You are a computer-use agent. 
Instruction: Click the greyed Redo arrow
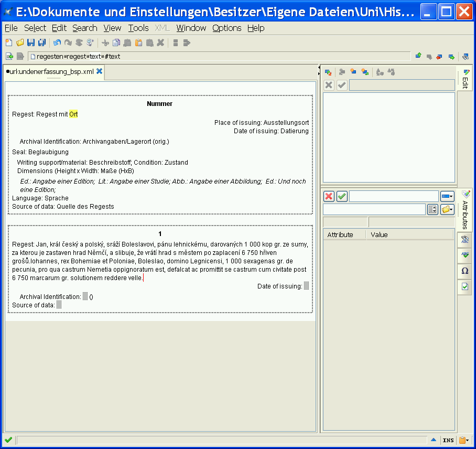pos(68,43)
